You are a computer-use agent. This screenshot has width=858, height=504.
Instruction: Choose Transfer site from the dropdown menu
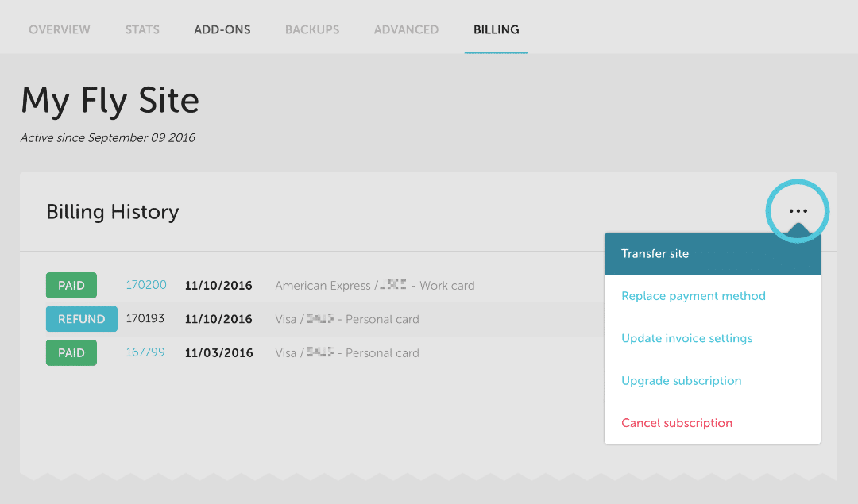pyautogui.click(x=655, y=254)
